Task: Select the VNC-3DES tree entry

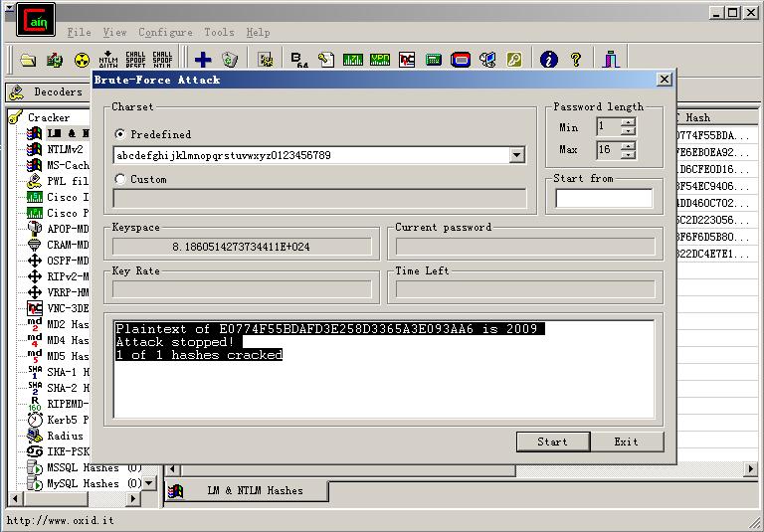Action: point(68,308)
